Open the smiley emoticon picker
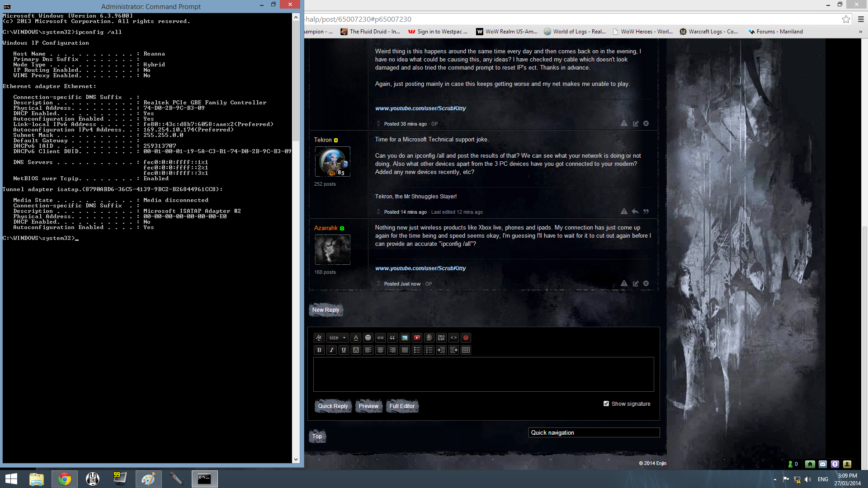The height and width of the screenshot is (488, 868). pos(368,338)
